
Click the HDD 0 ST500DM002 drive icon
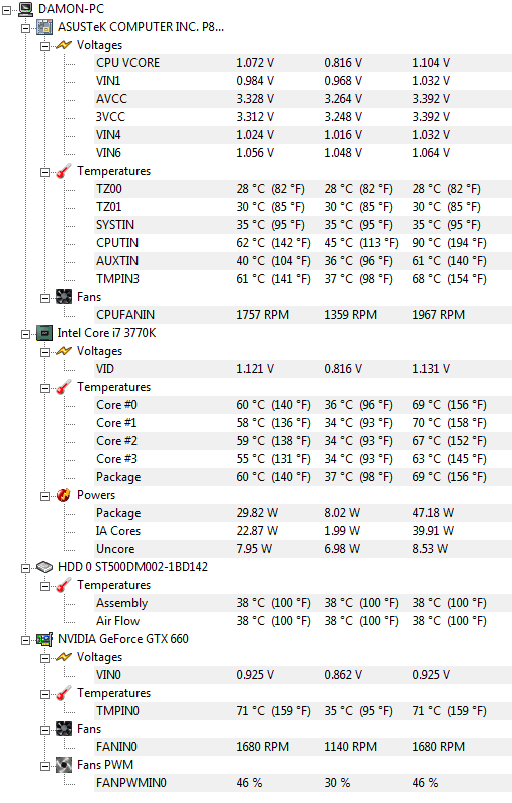[45, 567]
